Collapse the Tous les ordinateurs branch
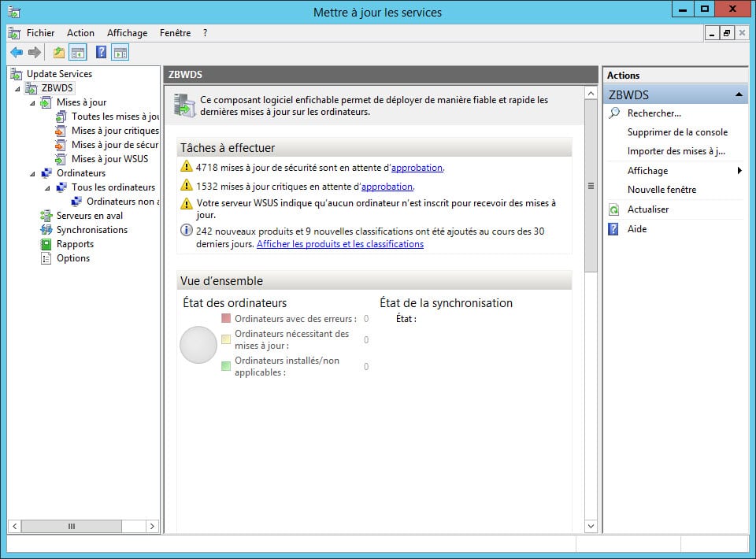Viewport: 756px width, 559px height. (x=47, y=187)
